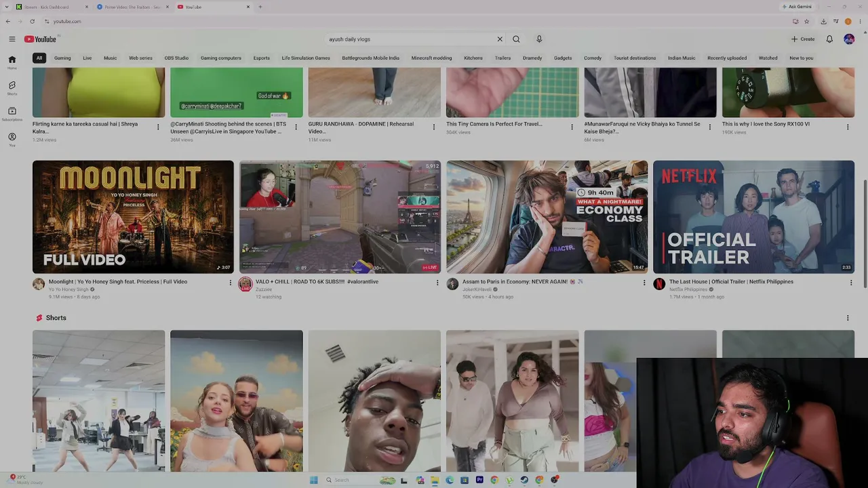This screenshot has width=868, height=488.
Task: Select the Music filter chip
Action: pos(111,58)
